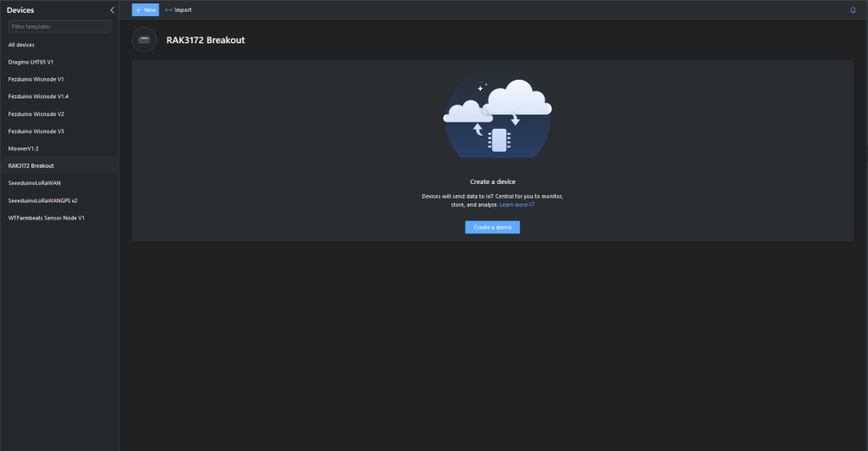Screen dimensions: 868x451
Task: Click the RAK3172 Breakout device template icon
Action: (144, 40)
